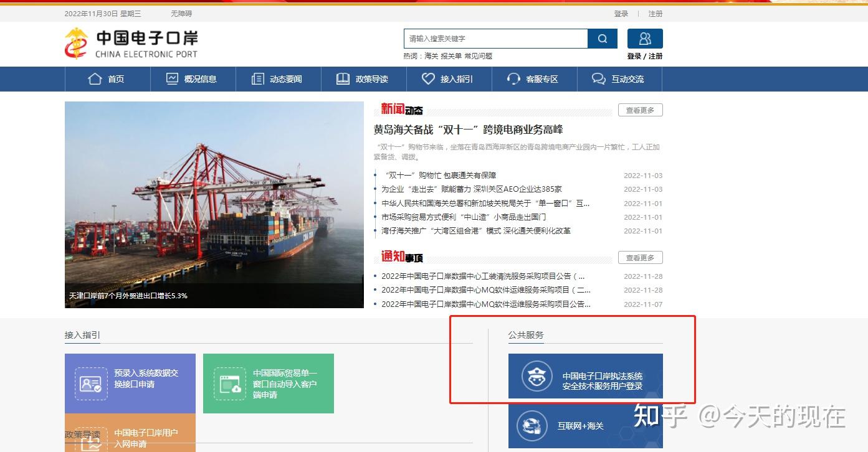The height and width of the screenshot is (452, 868).
Task: Click the 无障碍 accessibility link
Action: click(x=181, y=14)
